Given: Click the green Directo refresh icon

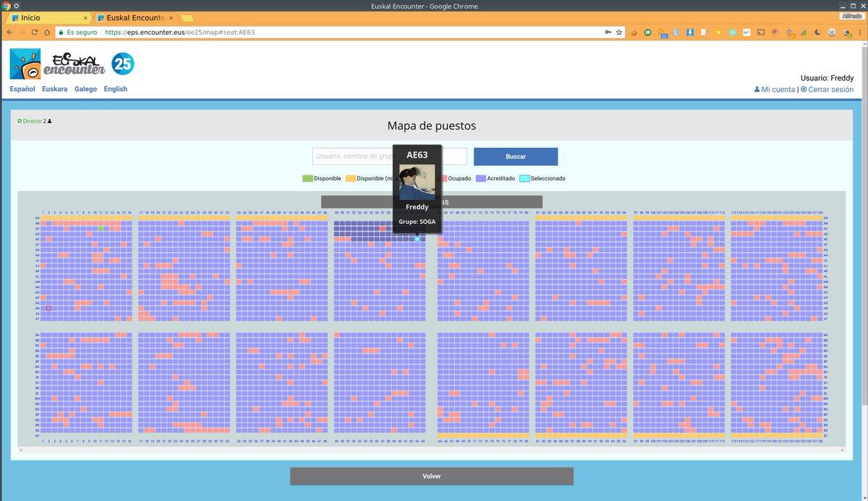Looking at the screenshot, I should click(x=20, y=121).
